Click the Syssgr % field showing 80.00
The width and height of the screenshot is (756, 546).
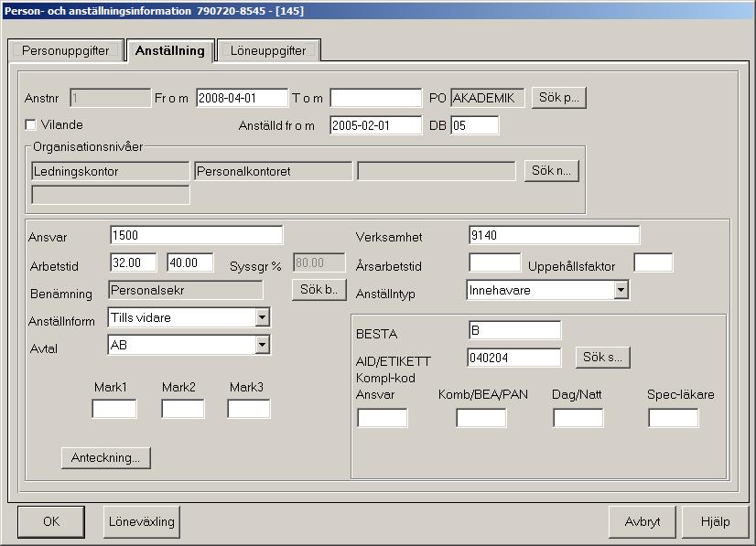tap(319, 262)
